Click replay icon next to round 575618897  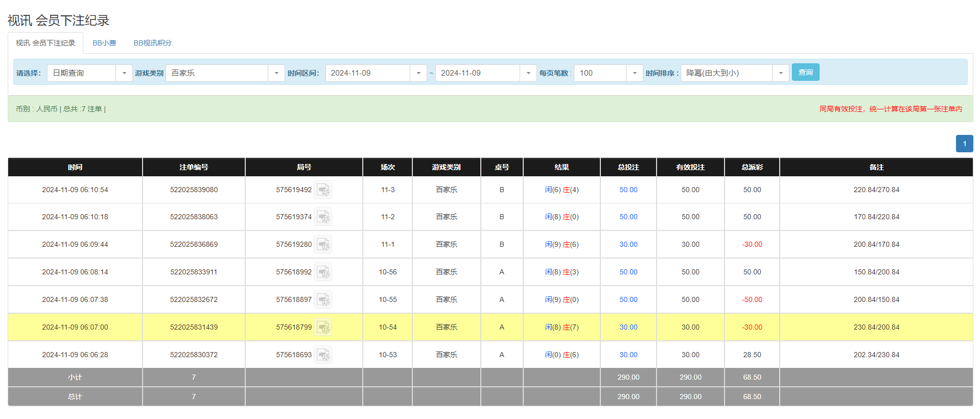[x=323, y=300]
